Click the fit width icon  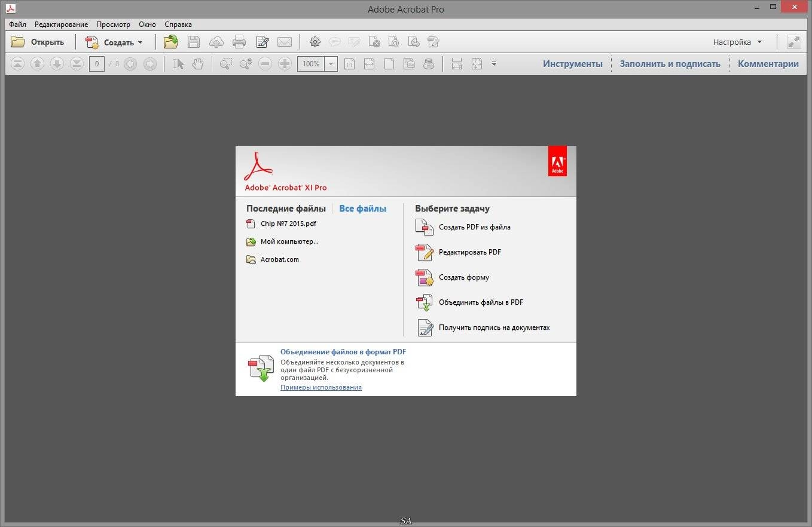point(370,63)
